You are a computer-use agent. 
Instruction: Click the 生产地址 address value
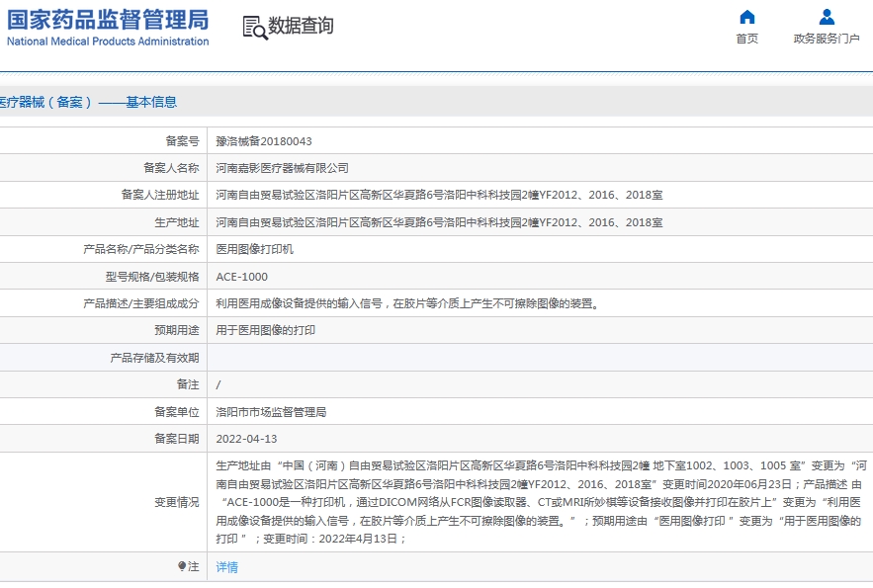click(x=439, y=222)
